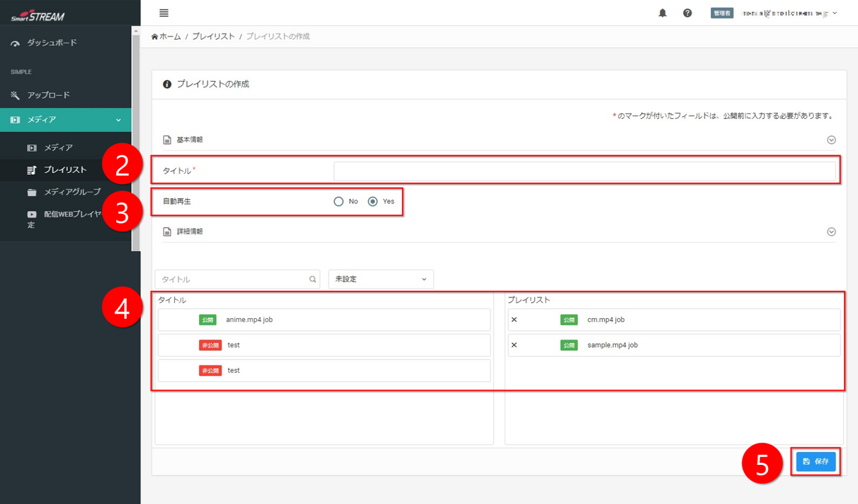Screen dimensions: 858x504
Task: Click the search magnifier in title filter
Action: [x=313, y=279]
